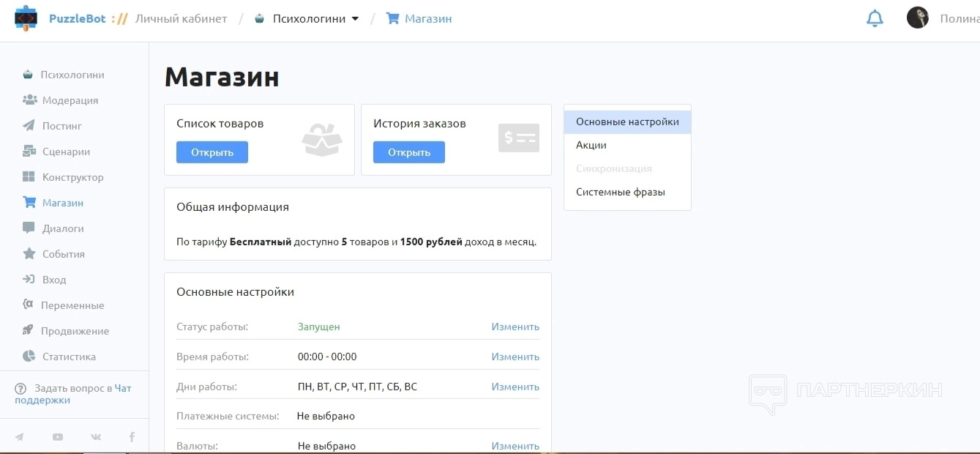Change Время работы via Изменить

point(515,357)
